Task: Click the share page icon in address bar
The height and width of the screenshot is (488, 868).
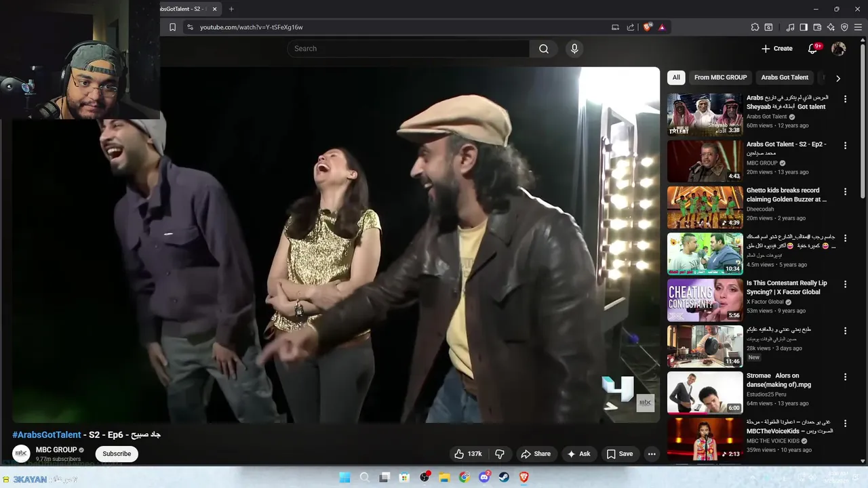Action: click(631, 27)
